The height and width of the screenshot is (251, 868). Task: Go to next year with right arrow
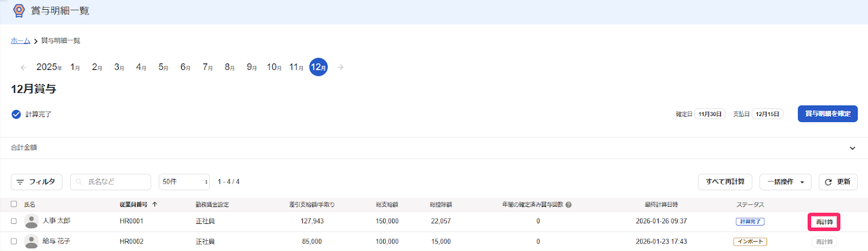coord(340,67)
